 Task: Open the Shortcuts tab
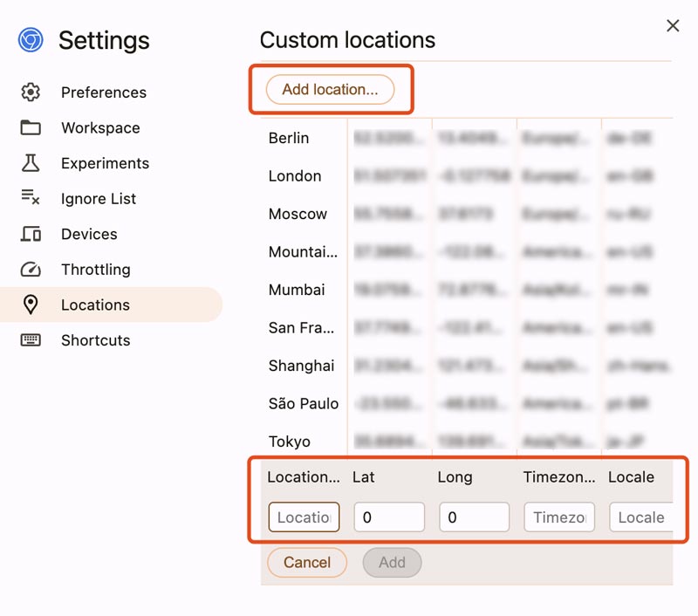(112, 340)
